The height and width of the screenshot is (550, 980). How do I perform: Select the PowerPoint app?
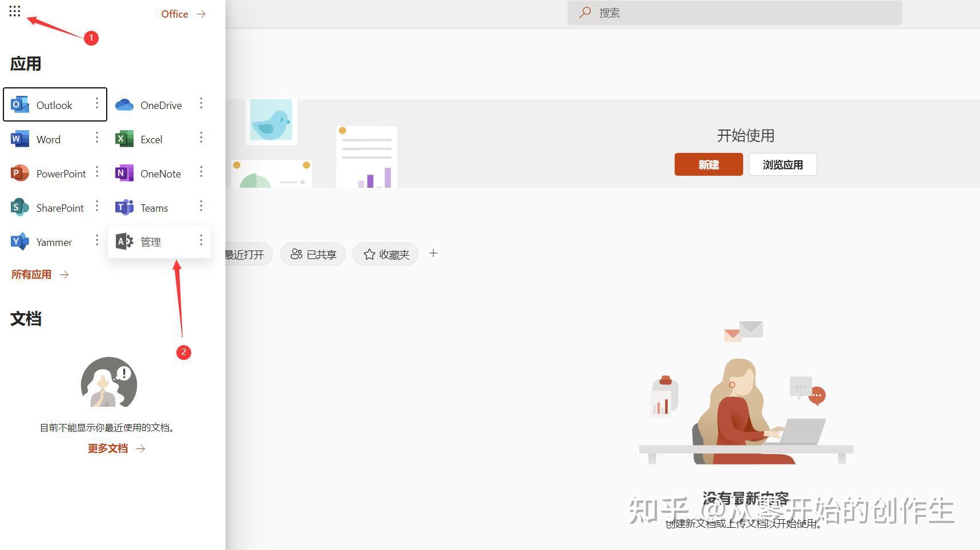[x=61, y=173]
